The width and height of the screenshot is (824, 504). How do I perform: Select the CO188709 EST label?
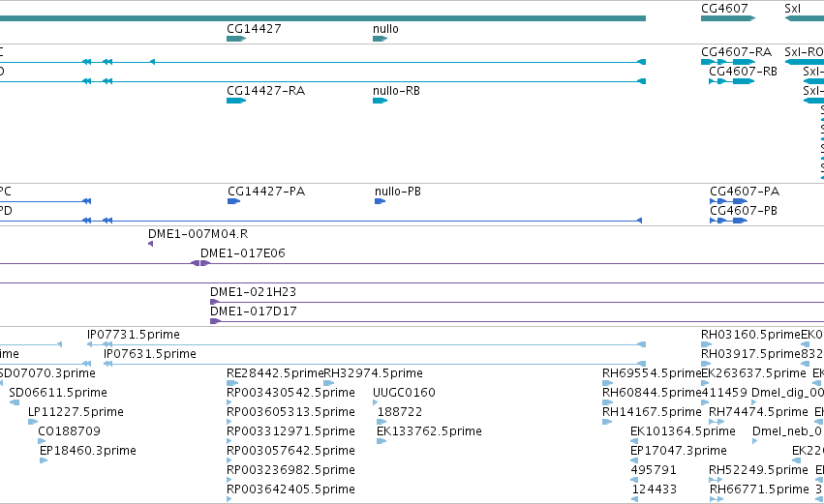tap(69, 431)
